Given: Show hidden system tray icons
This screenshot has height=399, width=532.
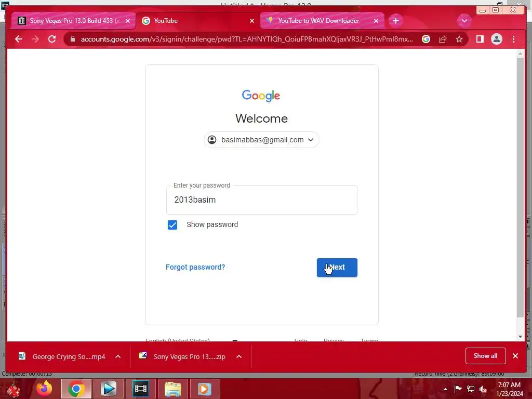Looking at the screenshot, I should (x=445, y=390).
